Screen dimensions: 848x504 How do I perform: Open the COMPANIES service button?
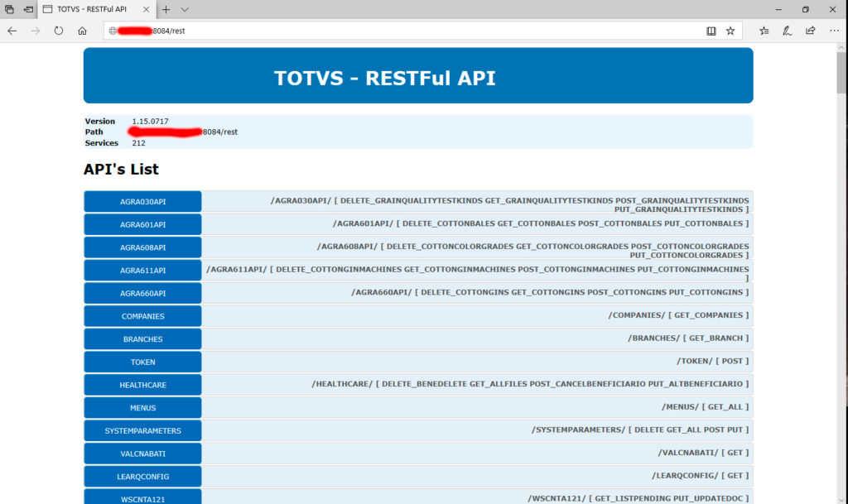point(142,316)
